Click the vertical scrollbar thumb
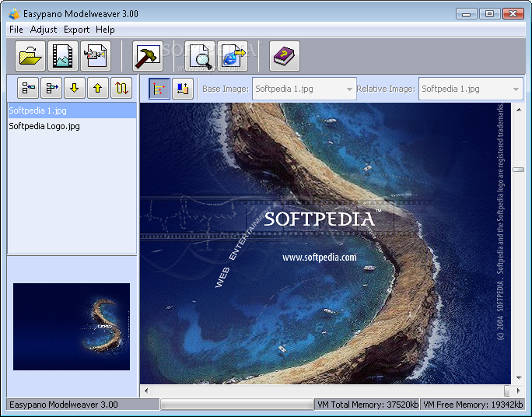532x417 pixels. (519, 170)
